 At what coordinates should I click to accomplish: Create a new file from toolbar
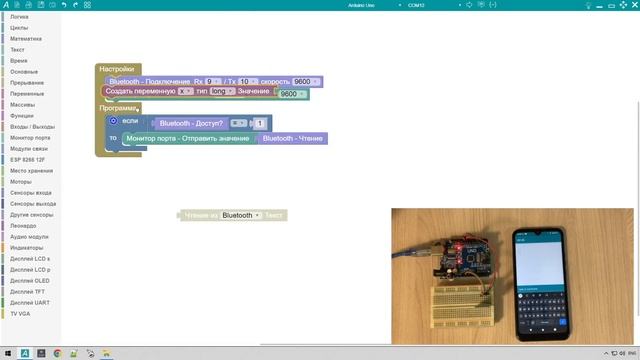[x=17, y=5]
